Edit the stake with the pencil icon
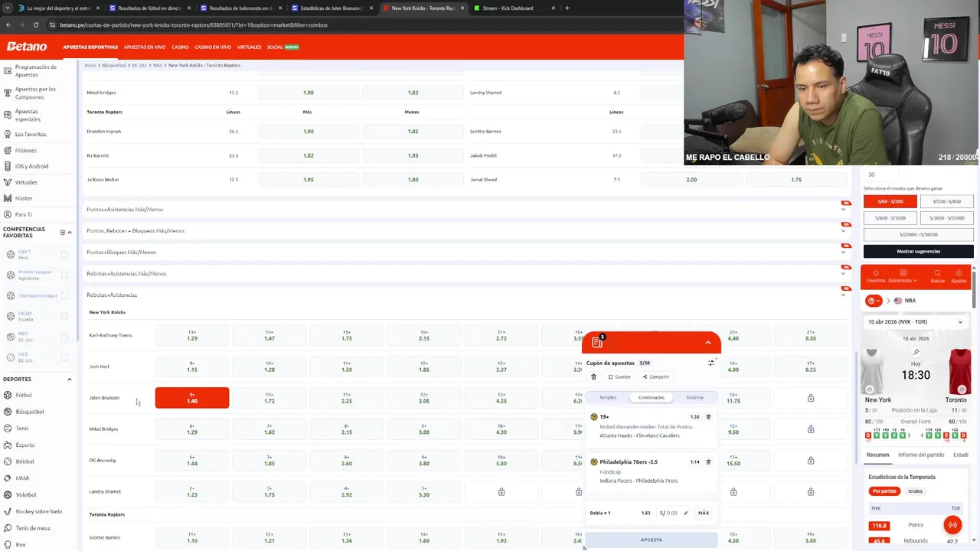Screen dimensions: 980x551 [x=686, y=513]
